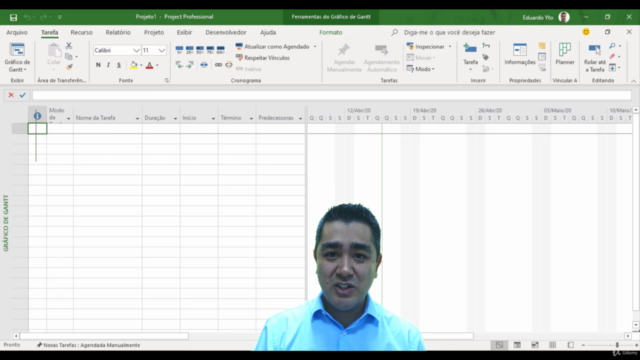Open the Ajuda tab
Viewport: 640px width, 360px height.
point(268,32)
